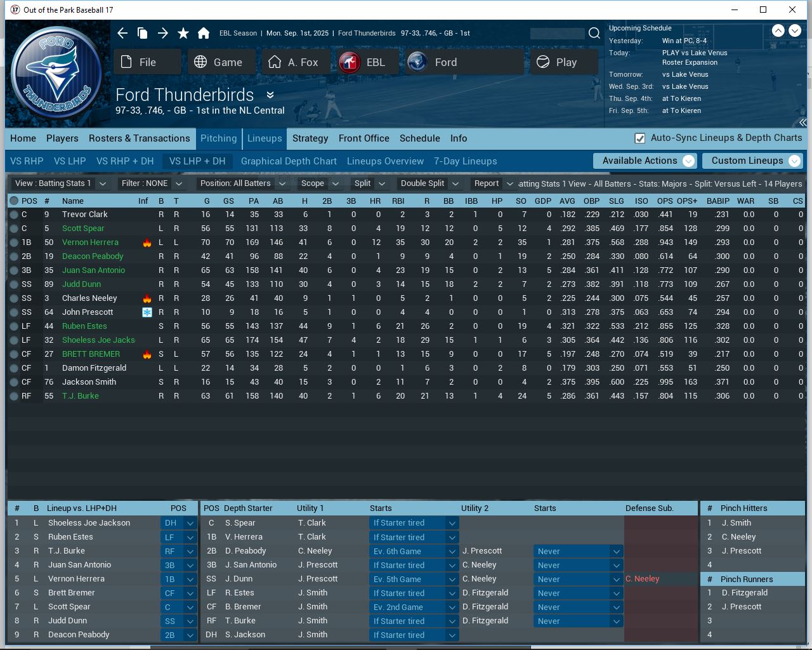Click the up arrow in Upcoming Schedule
Viewport: 812px width, 650px height.
click(x=778, y=30)
